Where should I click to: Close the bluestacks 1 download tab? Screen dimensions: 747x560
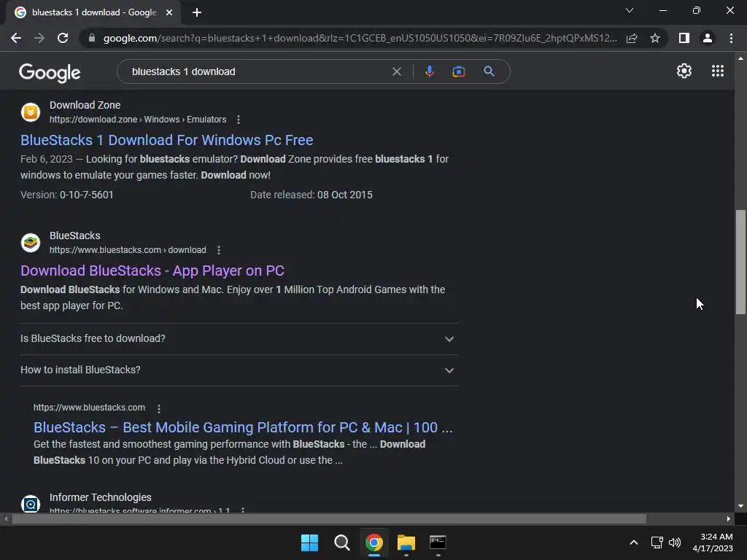[169, 12]
